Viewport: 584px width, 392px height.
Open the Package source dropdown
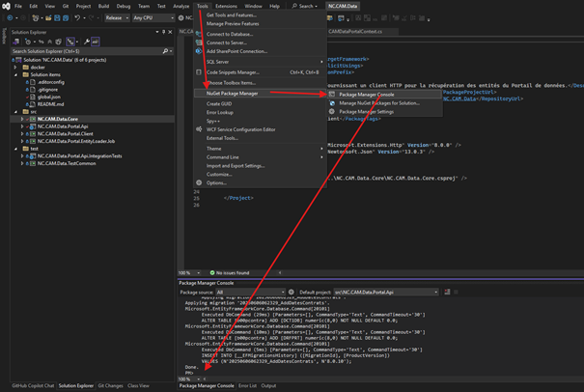(x=250, y=292)
